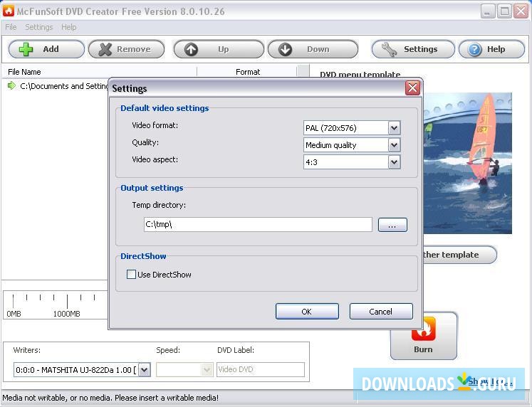This screenshot has height=407, width=532.
Task: Click the Up arrow icon
Action: (x=191, y=50)
